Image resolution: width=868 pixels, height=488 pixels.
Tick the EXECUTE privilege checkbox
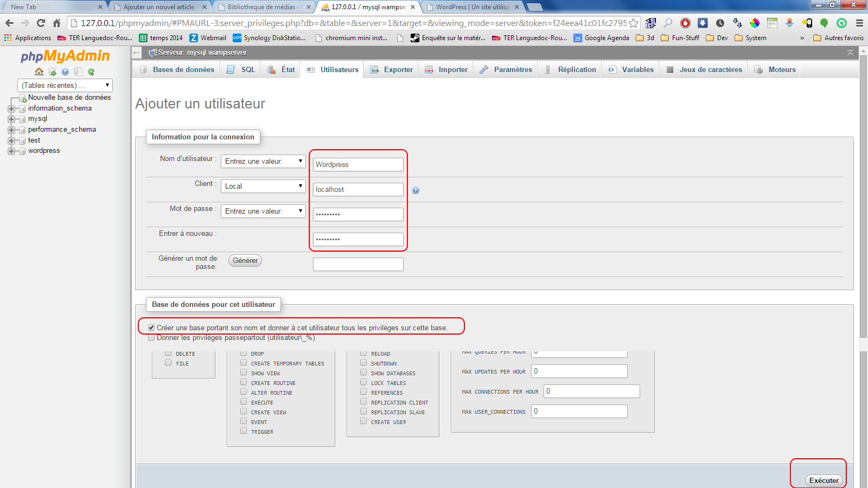[x=244, y=402]
